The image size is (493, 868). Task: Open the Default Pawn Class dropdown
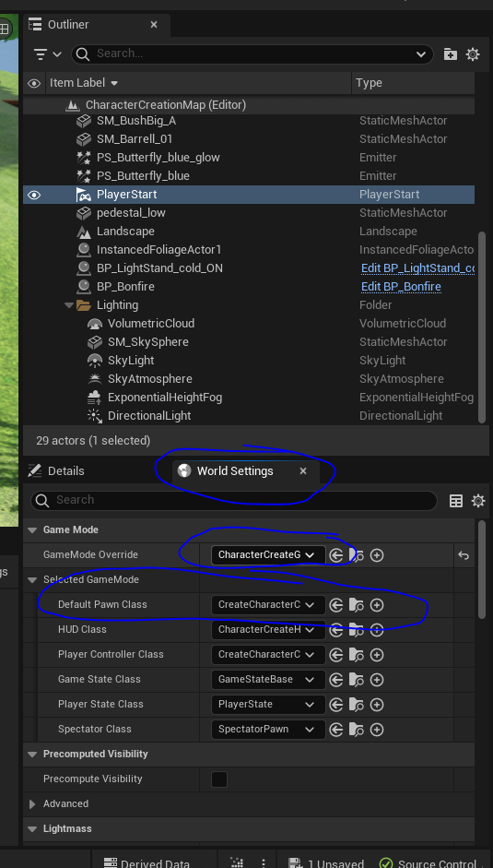[x=268, y=605]
